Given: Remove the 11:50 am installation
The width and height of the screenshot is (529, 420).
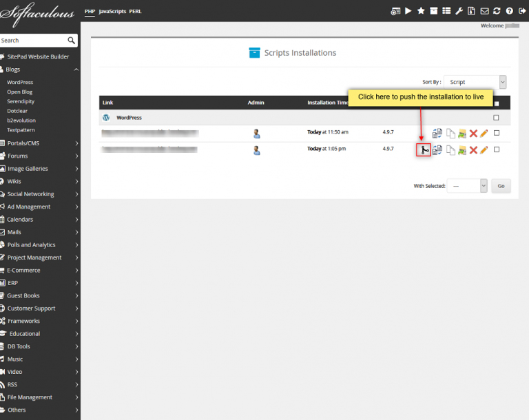Looking at the screenshot, I should [473, 134].
